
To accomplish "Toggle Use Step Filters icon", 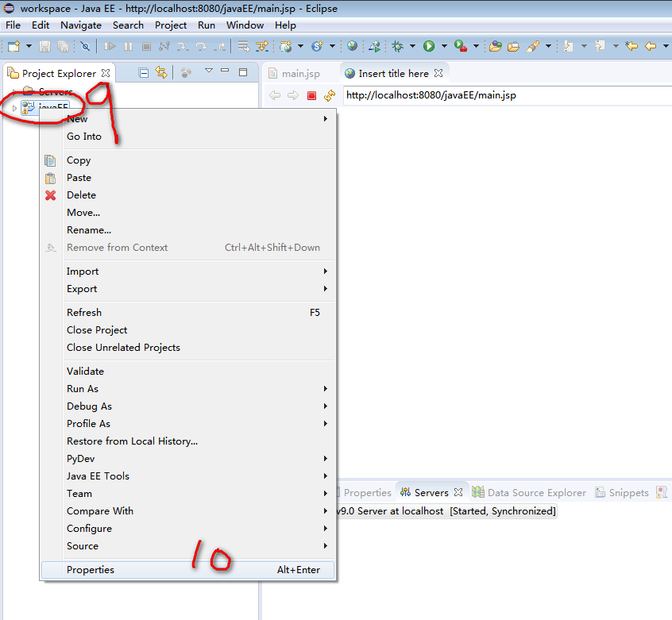I will coord(262,46).
